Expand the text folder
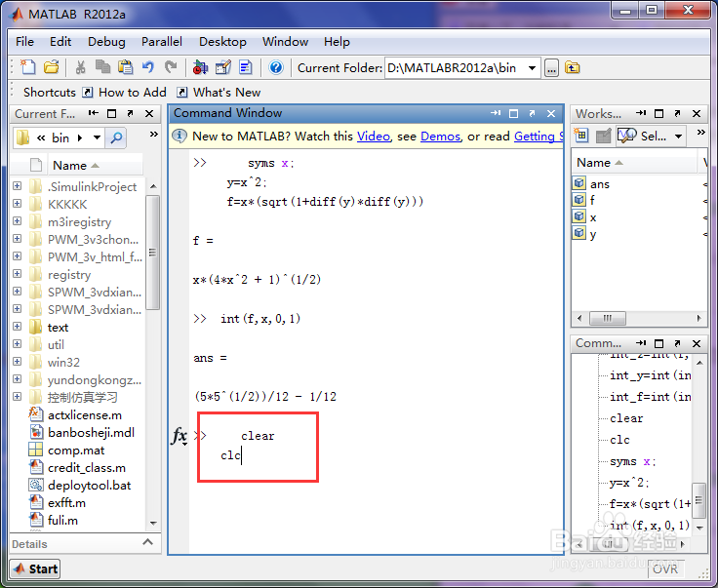Viewport: 718px width, 588px height. 17,327
